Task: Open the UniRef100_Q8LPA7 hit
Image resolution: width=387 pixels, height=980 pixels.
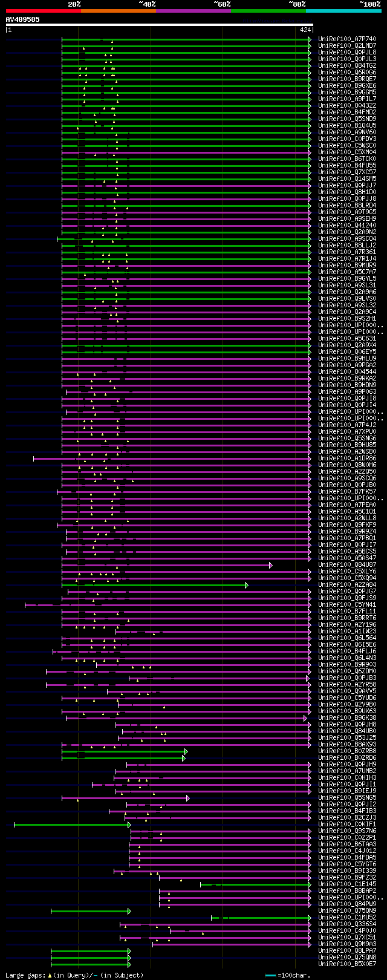Action: [347, 950]
